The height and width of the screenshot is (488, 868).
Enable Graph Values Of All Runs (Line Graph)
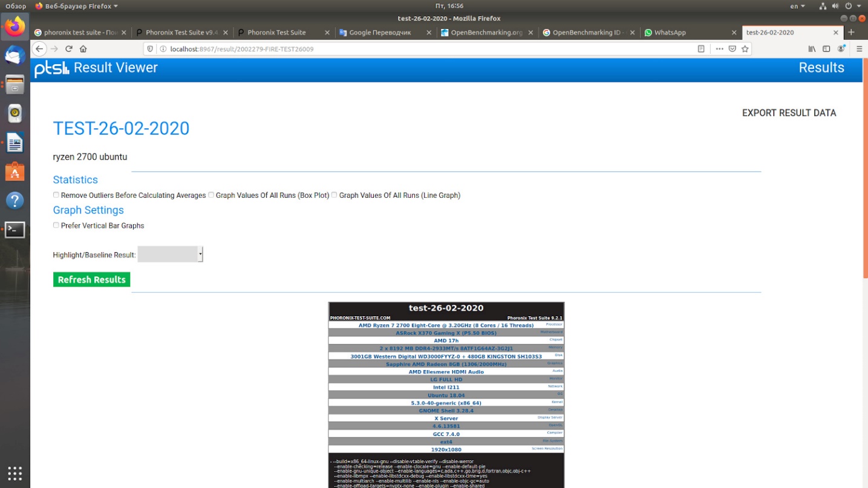click(x=334, y=195)
